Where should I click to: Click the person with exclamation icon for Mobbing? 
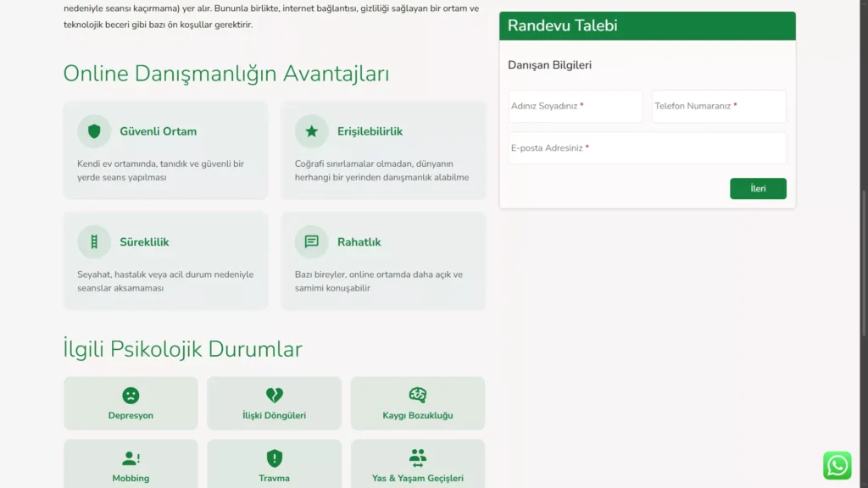(130, 457)
